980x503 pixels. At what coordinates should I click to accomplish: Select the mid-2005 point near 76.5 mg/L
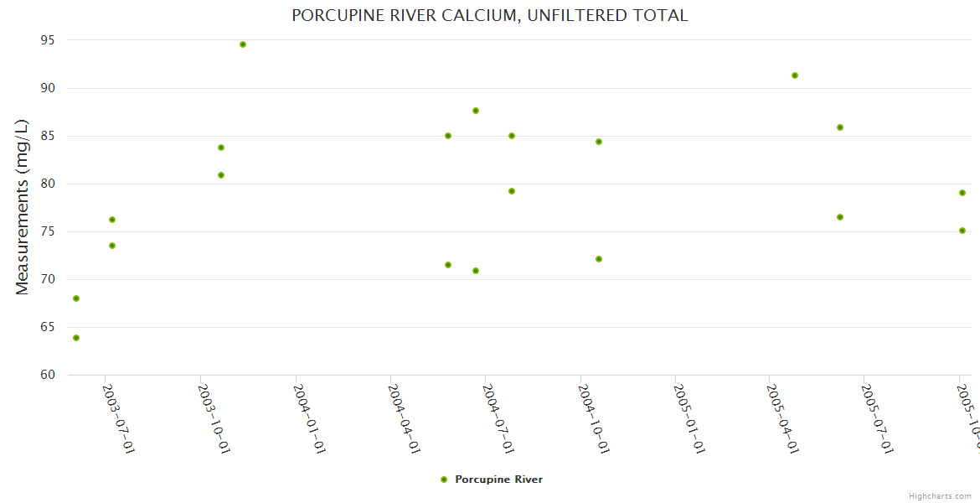840,217
